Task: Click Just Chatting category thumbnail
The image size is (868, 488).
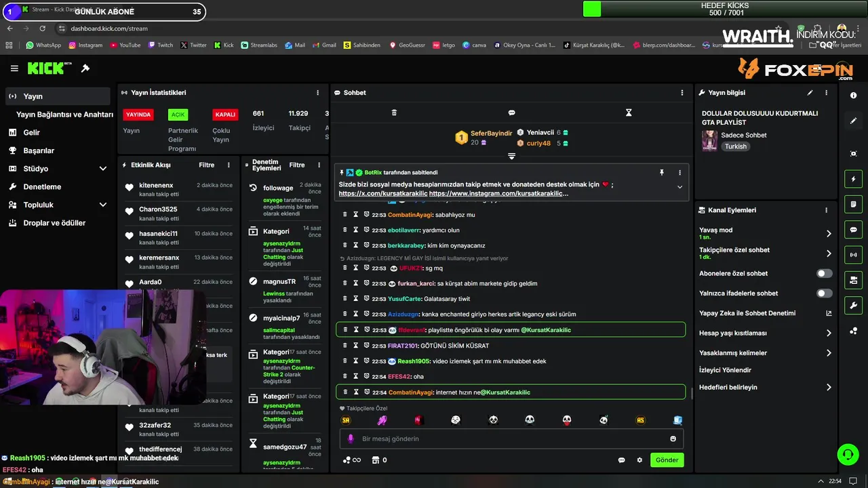Action: coord(709,140)
